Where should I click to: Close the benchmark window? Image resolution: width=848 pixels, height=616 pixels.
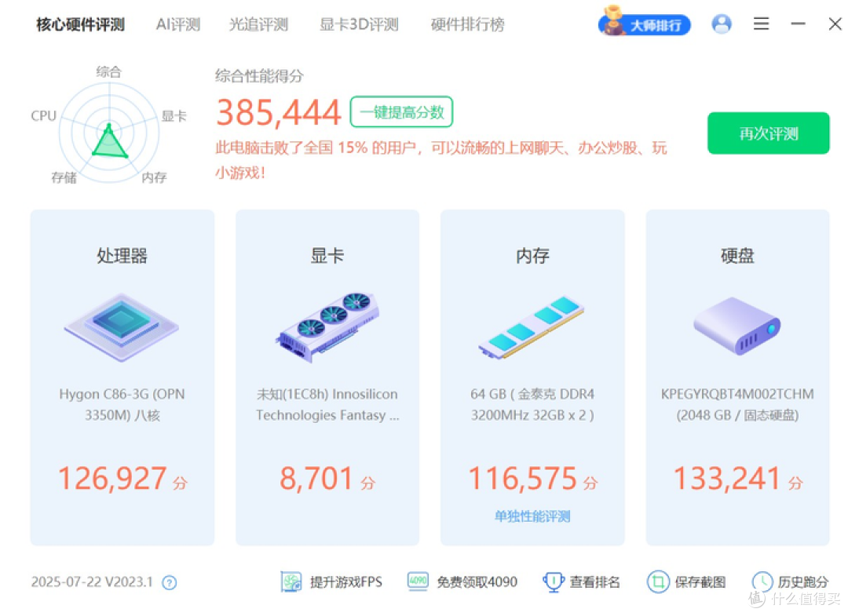(x=835, y=24)
